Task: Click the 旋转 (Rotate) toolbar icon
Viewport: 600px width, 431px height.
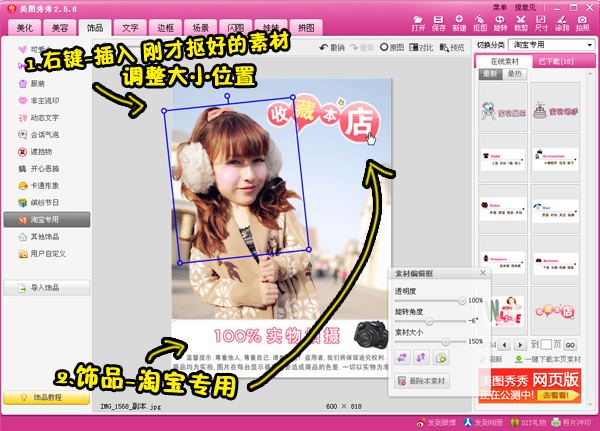Action: [499, 23]
